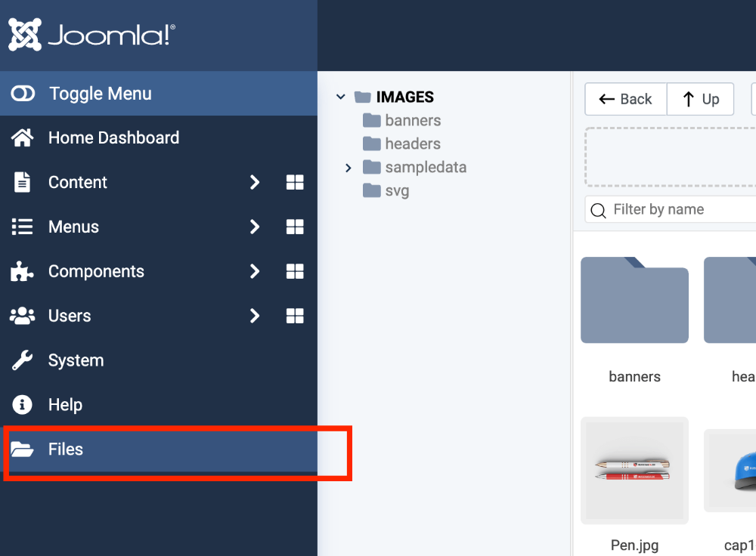This screenshot has height=556, width=756.
Task: Collapse the IMAGES root folder
Action: (x=341, y=97)
